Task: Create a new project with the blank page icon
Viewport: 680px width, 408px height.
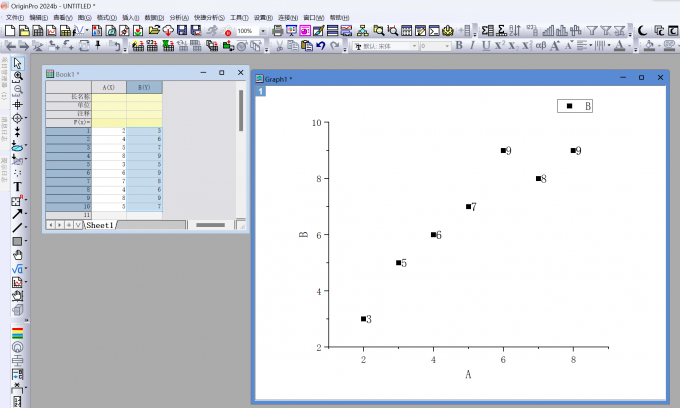Action: [10, 31]
